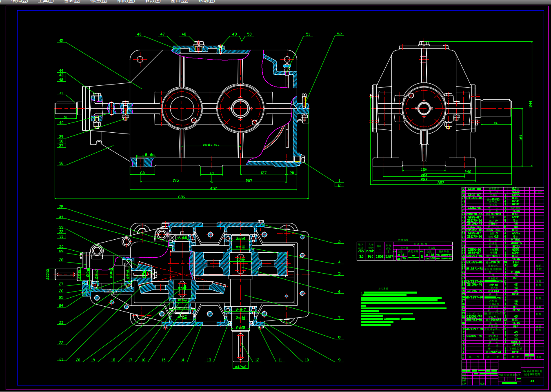Click part balloon number 21 in bottom view
Viewport: 551px width, 392px height.
[x=61, y=359]
